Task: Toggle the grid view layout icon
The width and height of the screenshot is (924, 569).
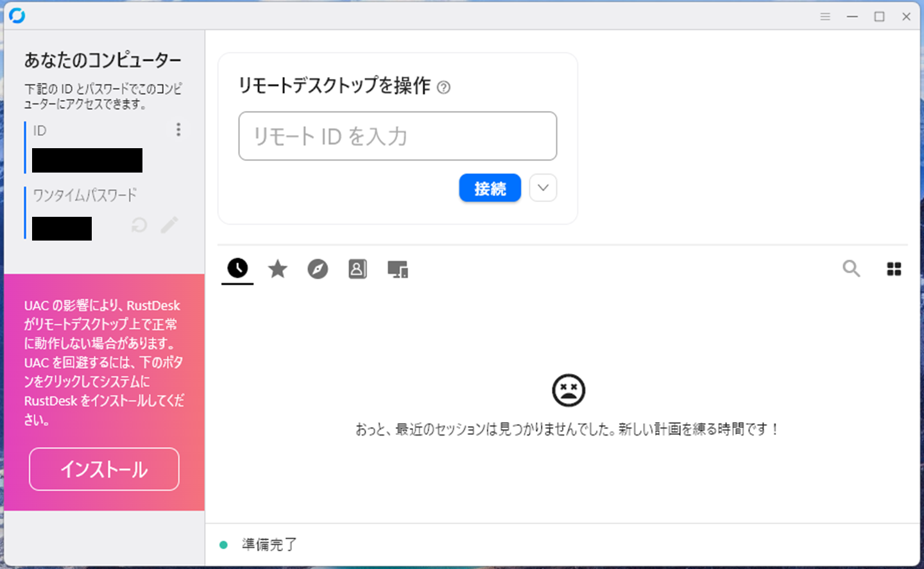Action: tap(894, 269)
